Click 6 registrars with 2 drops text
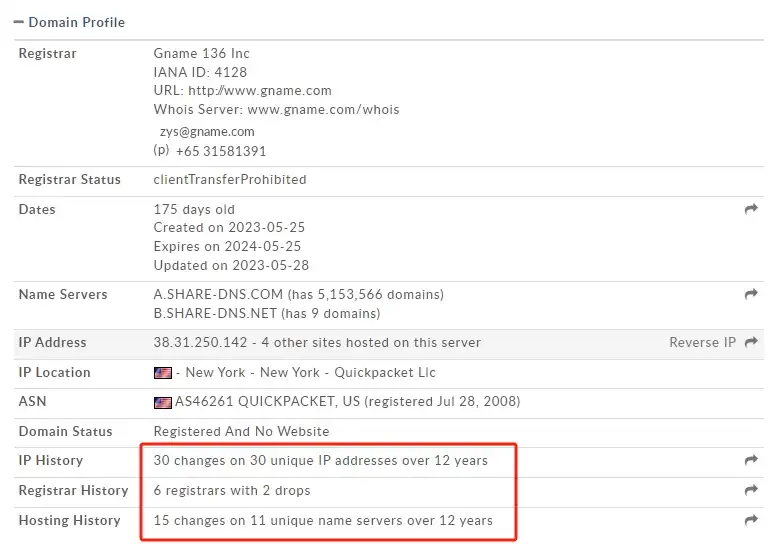 tap(232, 491)
